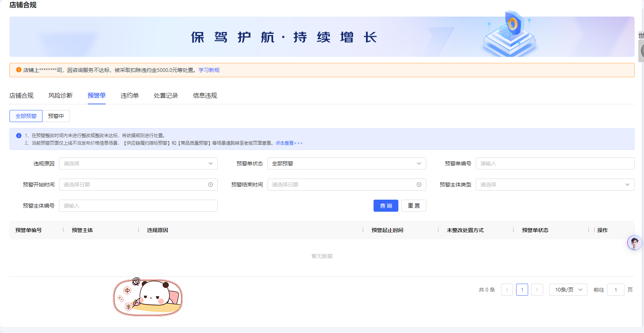Click the panda sticker image

point(148,297)
